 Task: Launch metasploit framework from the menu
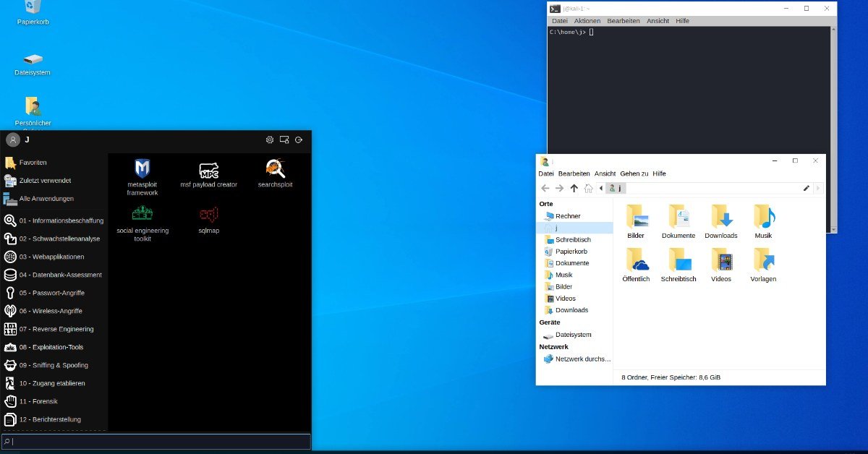pyautogui.click(x=142, y=177)
